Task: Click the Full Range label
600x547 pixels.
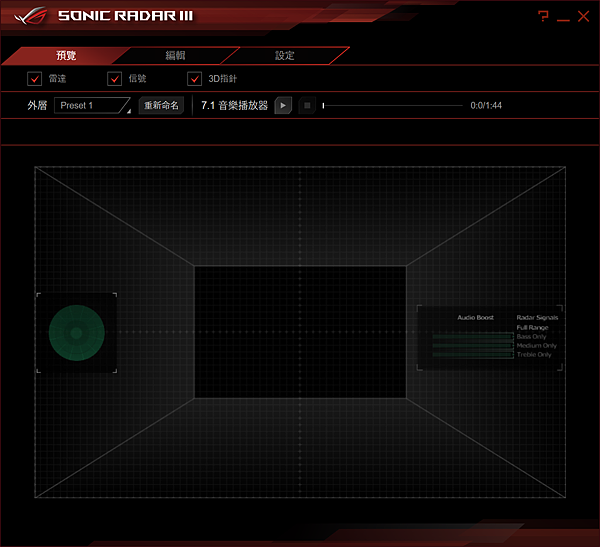Action: point(532,328)
